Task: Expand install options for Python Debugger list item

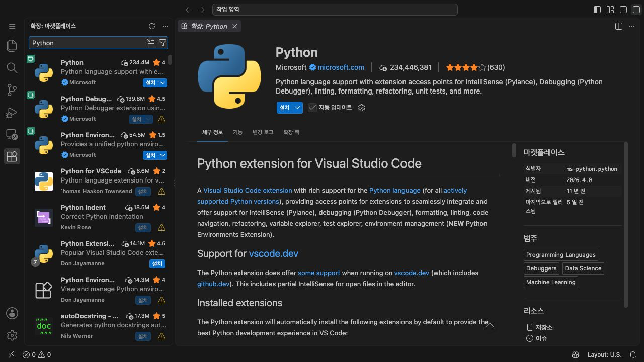Action: 148,119
